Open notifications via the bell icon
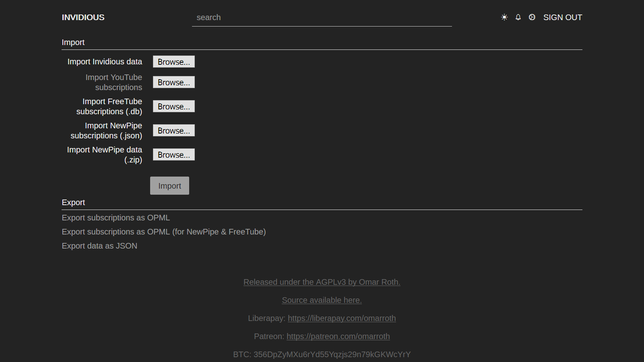The image size is (644, 362). (x=518, y=17)
